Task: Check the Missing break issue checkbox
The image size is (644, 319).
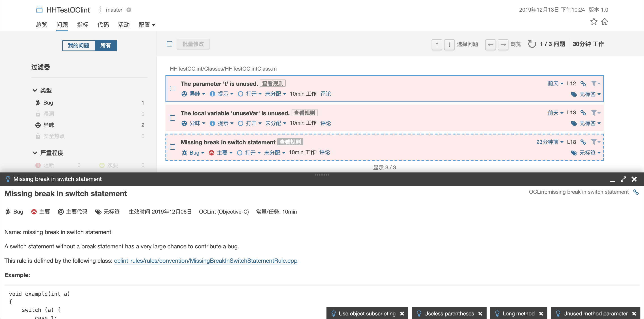Action: pos(172,147)
